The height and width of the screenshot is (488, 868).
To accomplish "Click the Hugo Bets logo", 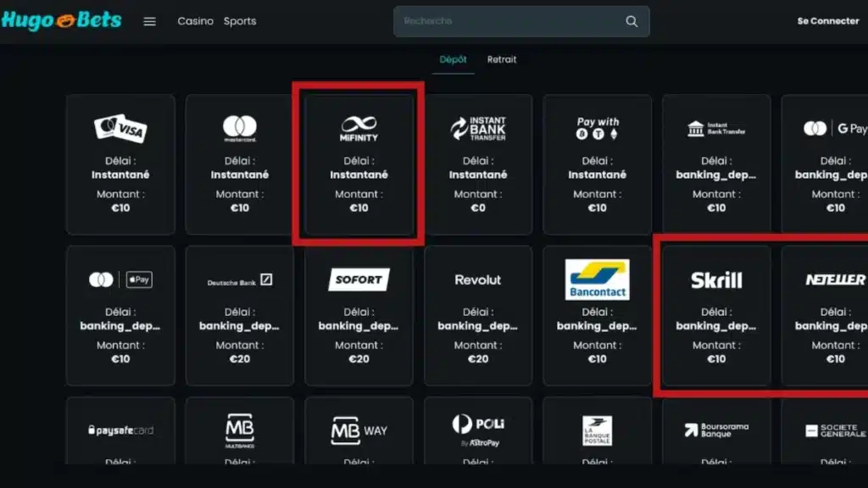I will pyautogui.click(x=61, y=20).
